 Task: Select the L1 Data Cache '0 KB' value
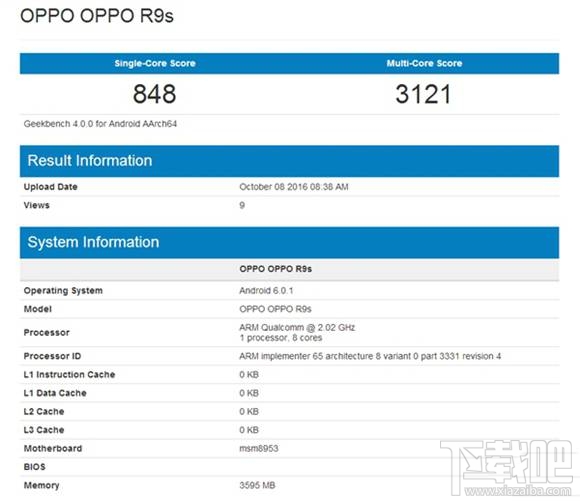[249, 393]
